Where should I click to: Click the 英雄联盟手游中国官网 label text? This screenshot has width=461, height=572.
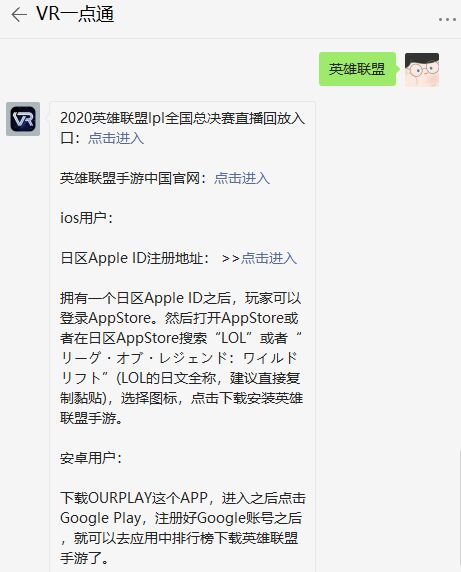(130, 178)
